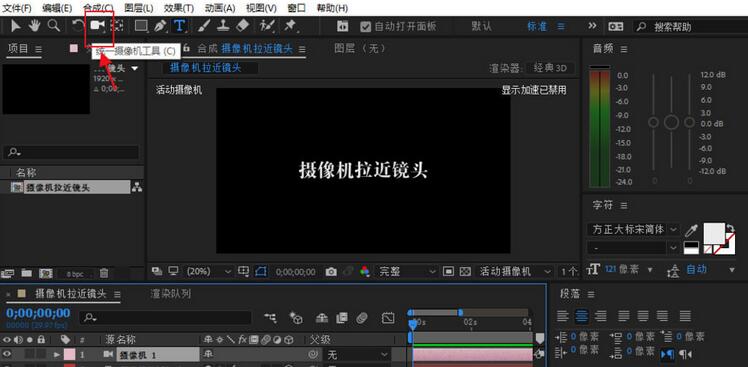The height and width of the screenshot is (367, 748).
Task: Open the font family 方正大标宋简体 dropdown
Action: coord(633,230)
